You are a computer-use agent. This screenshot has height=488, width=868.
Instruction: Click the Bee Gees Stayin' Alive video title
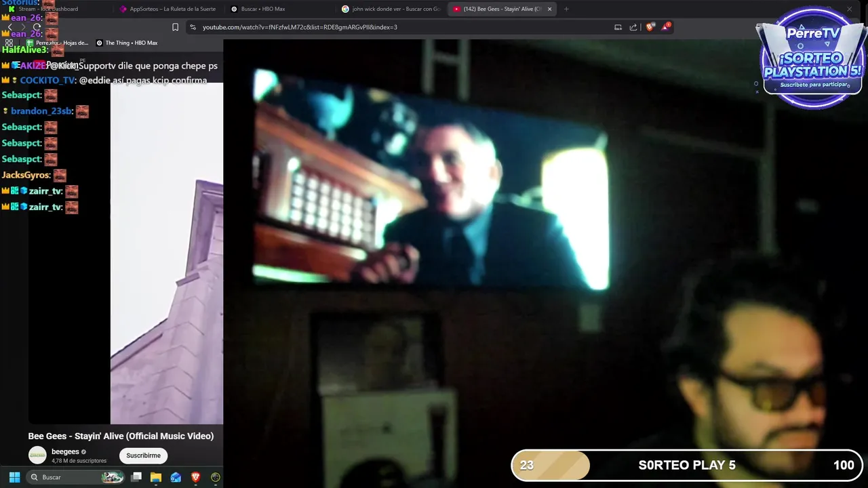tap(121, 436)
